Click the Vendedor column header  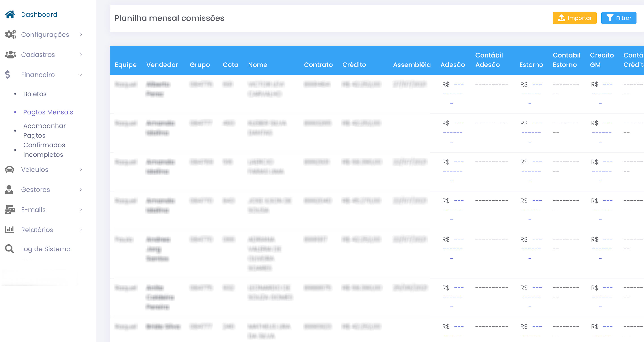coord(162,65)
